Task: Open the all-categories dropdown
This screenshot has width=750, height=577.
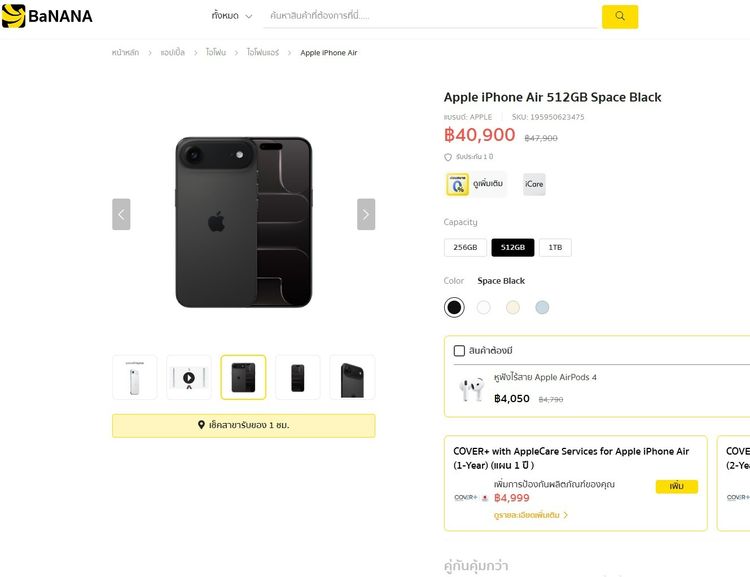Action: 231,16
